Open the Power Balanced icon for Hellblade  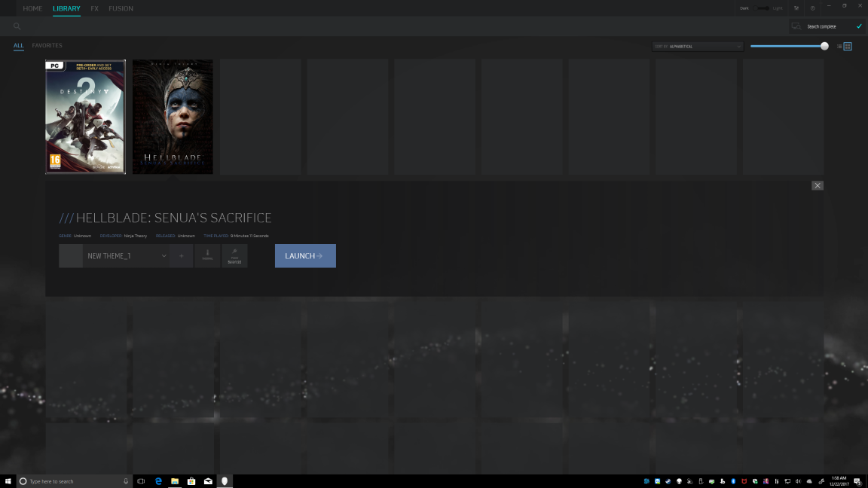(234, 255)
